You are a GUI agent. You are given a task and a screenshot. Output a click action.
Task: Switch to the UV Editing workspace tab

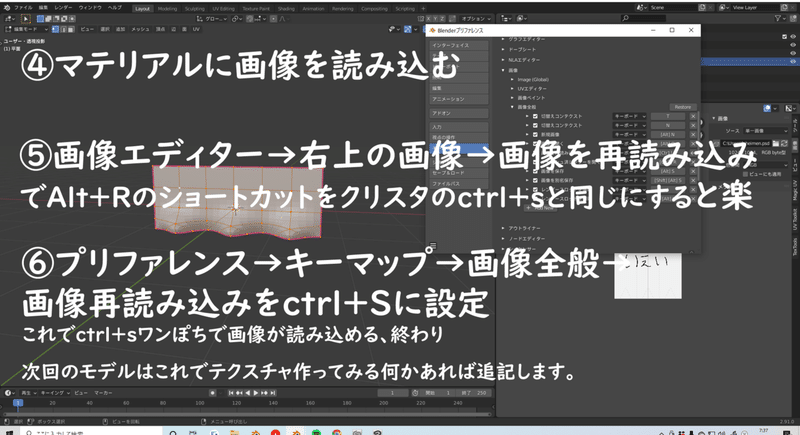pos(223,9)
